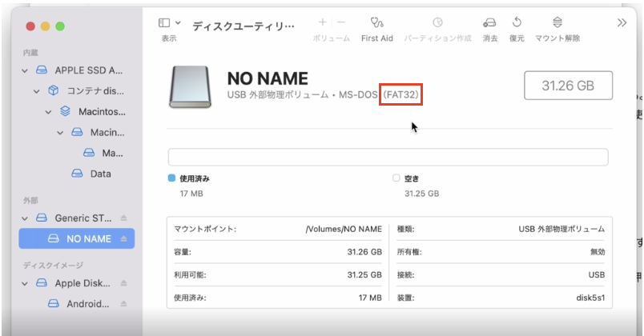Viewport: 644px width, 336px height.
Task: Collapse the Generic ST external disk
Action: (26, 218)
